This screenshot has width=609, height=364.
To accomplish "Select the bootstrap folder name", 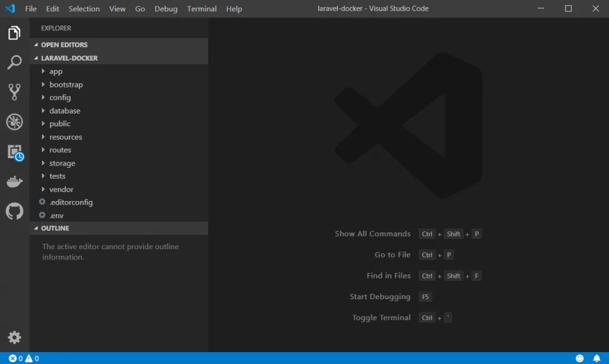I will tap(66, 84).
